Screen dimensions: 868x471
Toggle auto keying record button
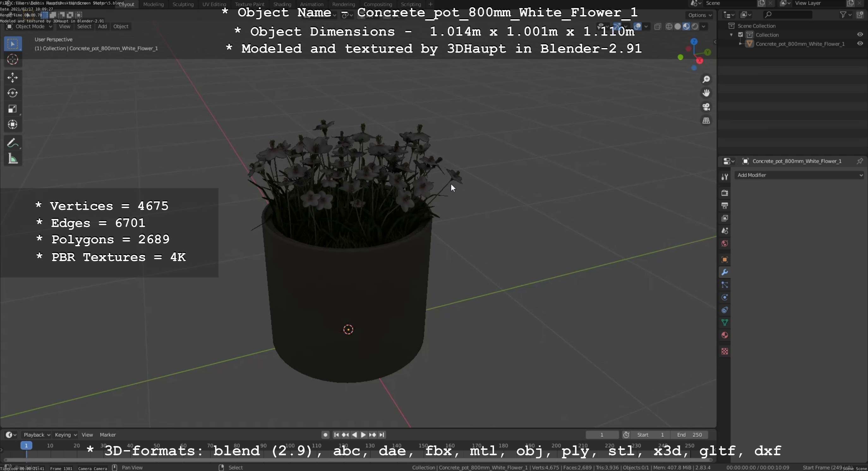pos(325,435)
